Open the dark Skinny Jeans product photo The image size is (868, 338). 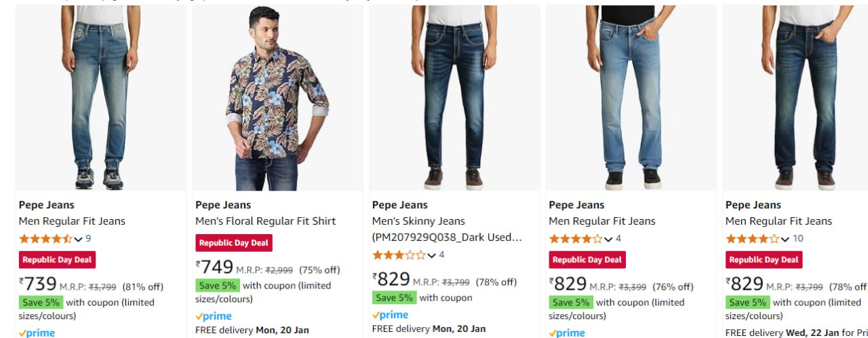pos(454,98)
